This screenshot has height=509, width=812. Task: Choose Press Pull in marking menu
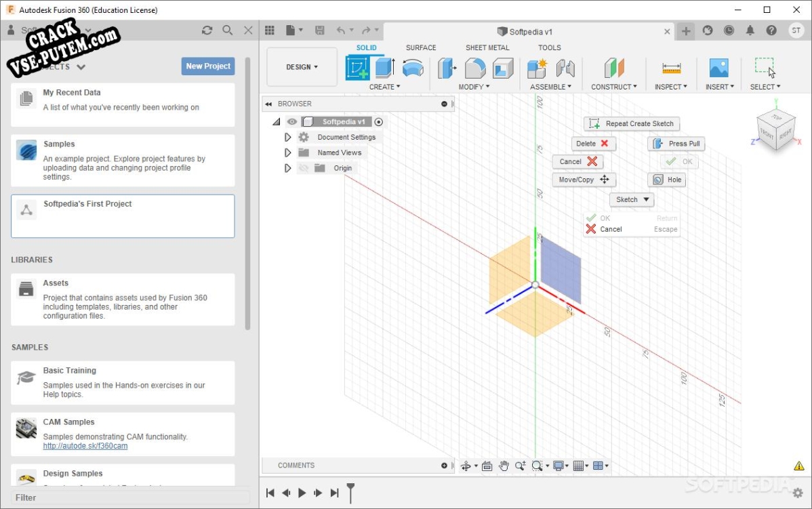pyautogui.click(x=676, y=144)
